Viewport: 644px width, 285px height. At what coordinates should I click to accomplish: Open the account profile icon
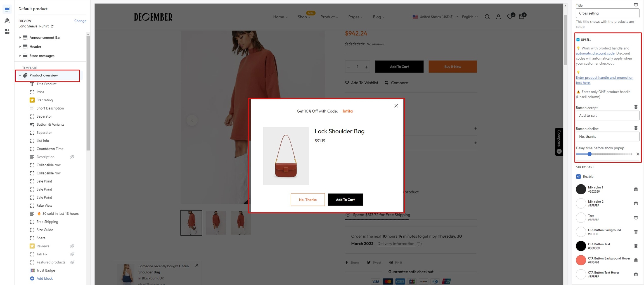pos(498,17)
